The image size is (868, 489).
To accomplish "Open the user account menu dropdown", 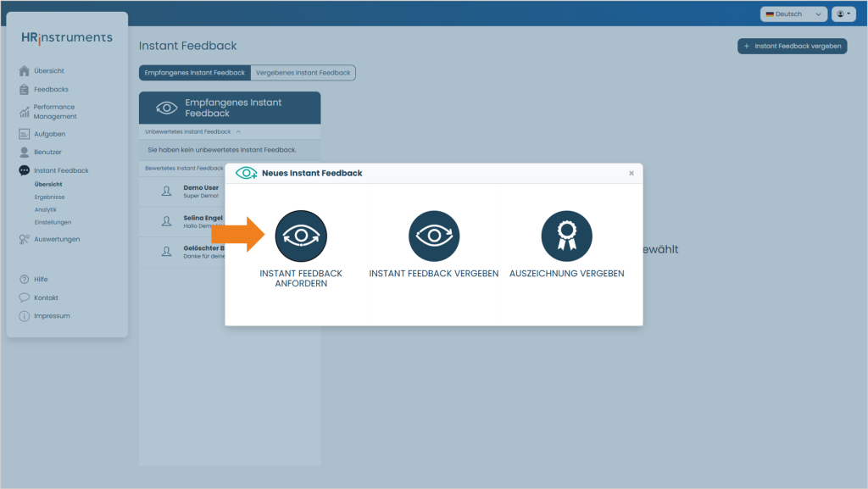I will click(x=843, y=14).
